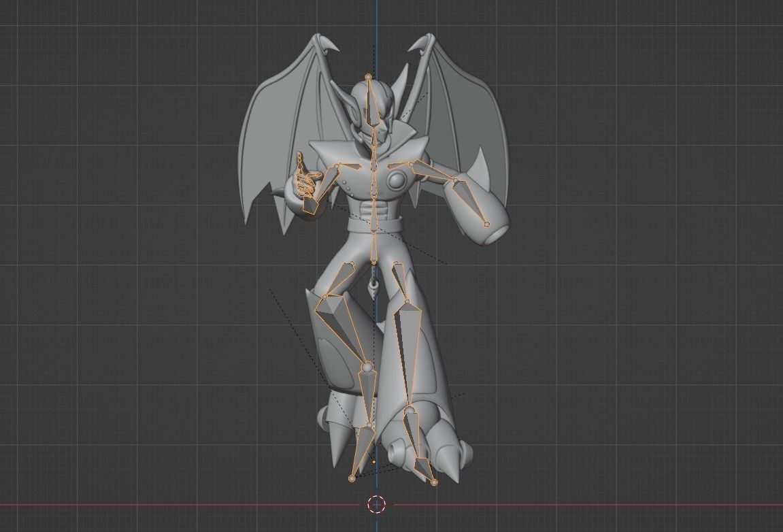Click the bone tip at the cannon's end
Viewport: 783px width, 532px height.
coord(487,225)
